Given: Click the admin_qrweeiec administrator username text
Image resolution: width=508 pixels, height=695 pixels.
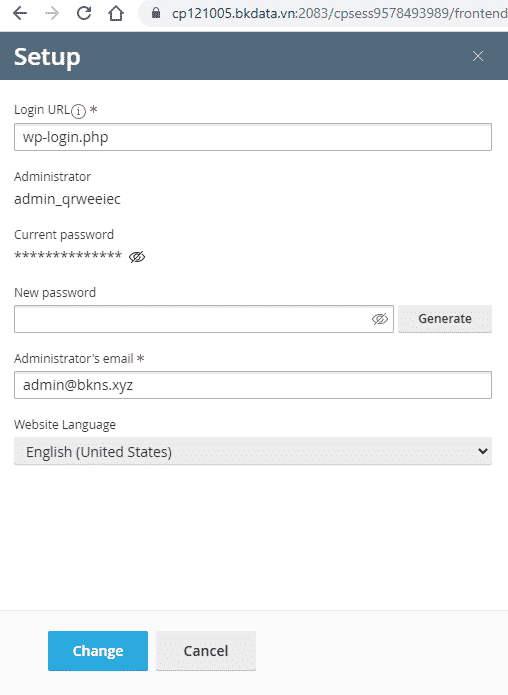Looking at the screenshot, I should click(x=67, y=199).
